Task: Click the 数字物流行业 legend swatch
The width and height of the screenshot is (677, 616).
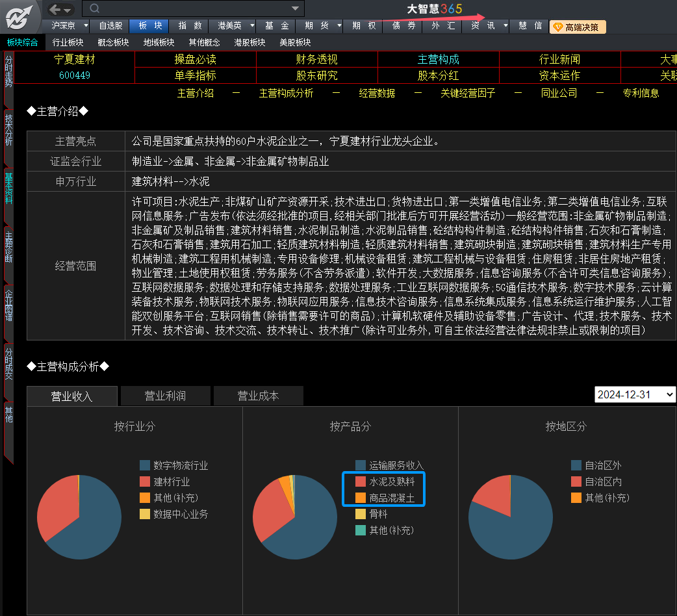Action: point(145,465)
